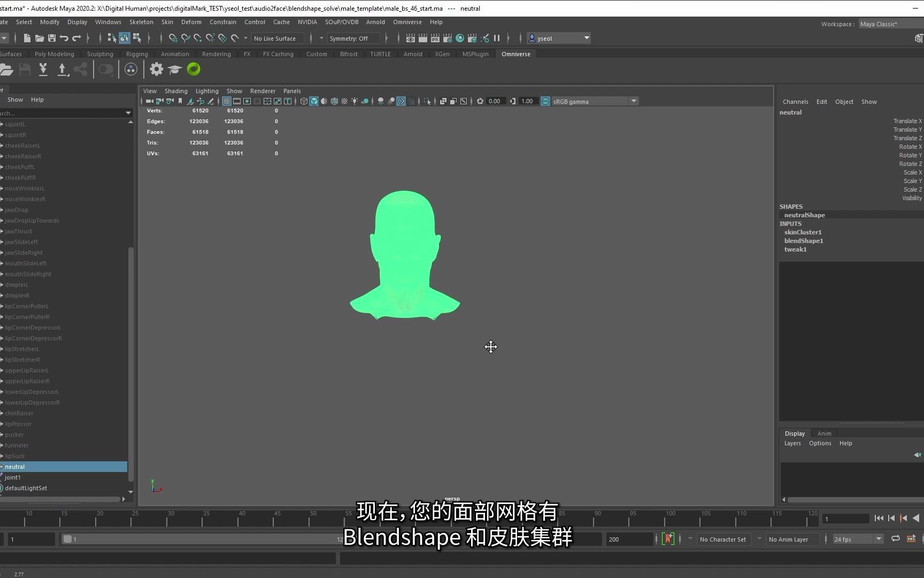Image resolution: width=924 pixels, height=578 pixels.
Task: Click the Save Scene icon in the toolbar
Action: pos(52,38)
